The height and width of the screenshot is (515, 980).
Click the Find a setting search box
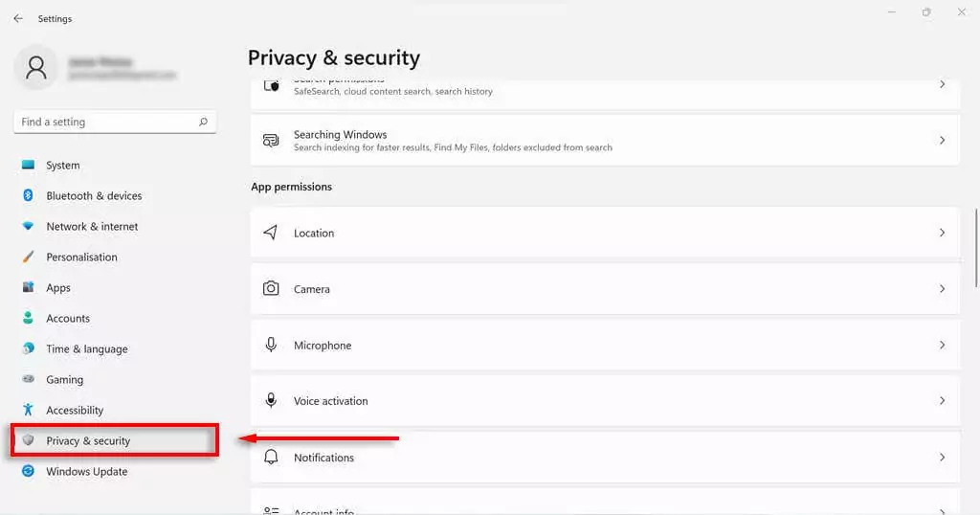coord(105,123)
